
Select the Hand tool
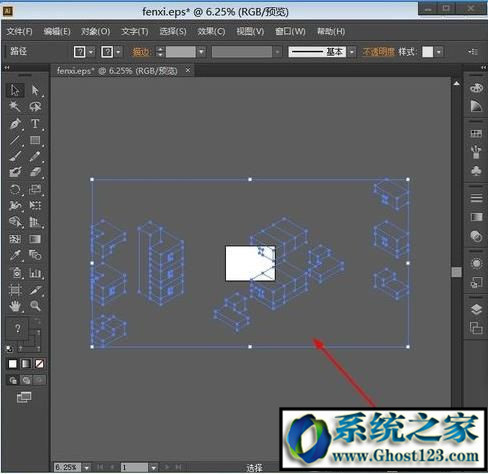(15, 306)
